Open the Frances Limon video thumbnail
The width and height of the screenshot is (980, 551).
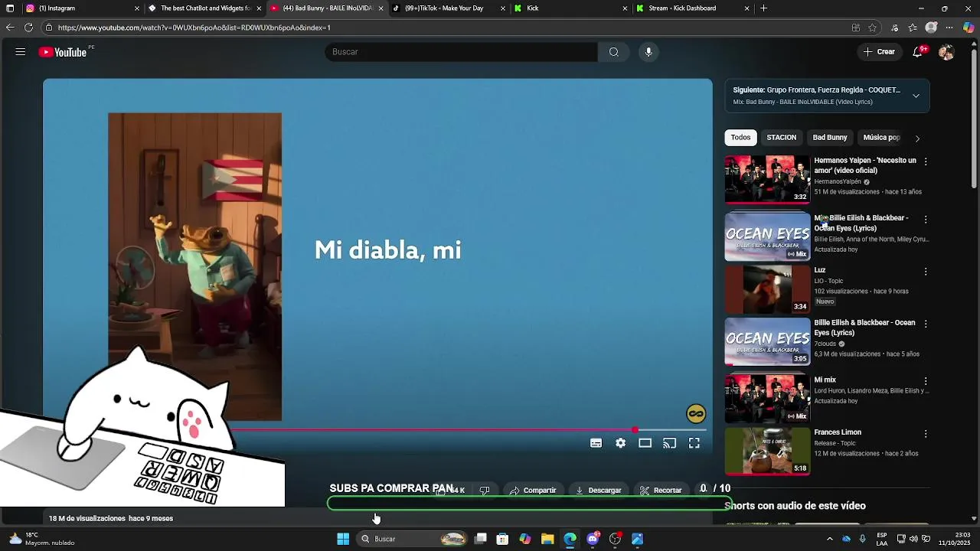767,451
